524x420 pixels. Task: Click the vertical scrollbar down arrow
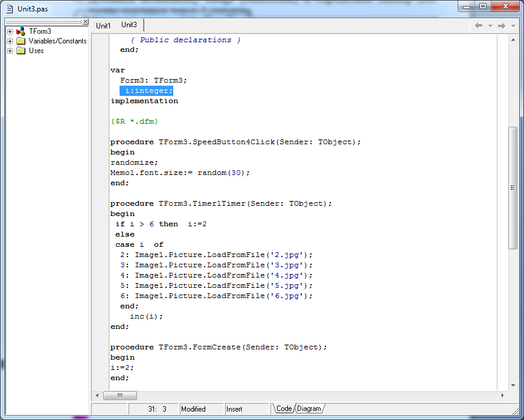tap(513, 385)
